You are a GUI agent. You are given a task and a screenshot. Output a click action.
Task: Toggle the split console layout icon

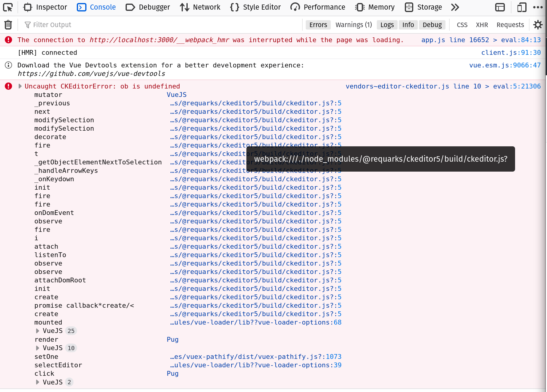[500, 7]
